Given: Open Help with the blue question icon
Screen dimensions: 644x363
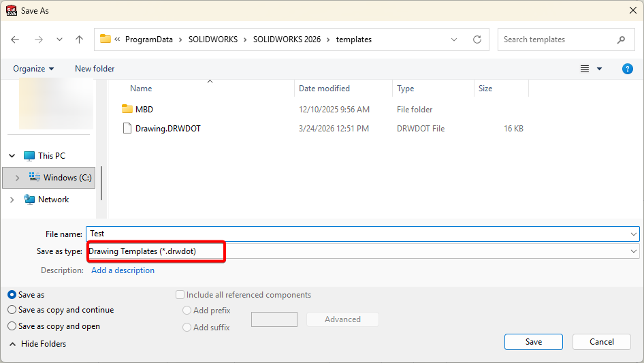Looking at the screenshot, I should coord(627,69).
